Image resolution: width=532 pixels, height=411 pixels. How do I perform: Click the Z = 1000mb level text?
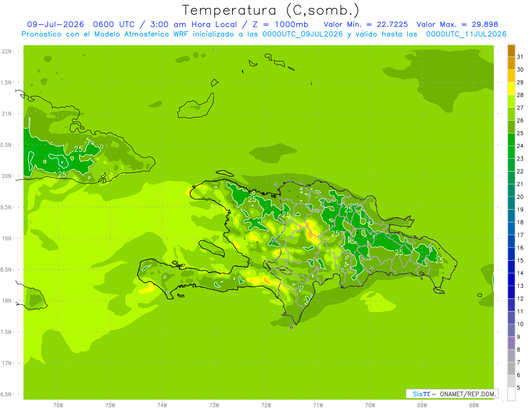281,24
